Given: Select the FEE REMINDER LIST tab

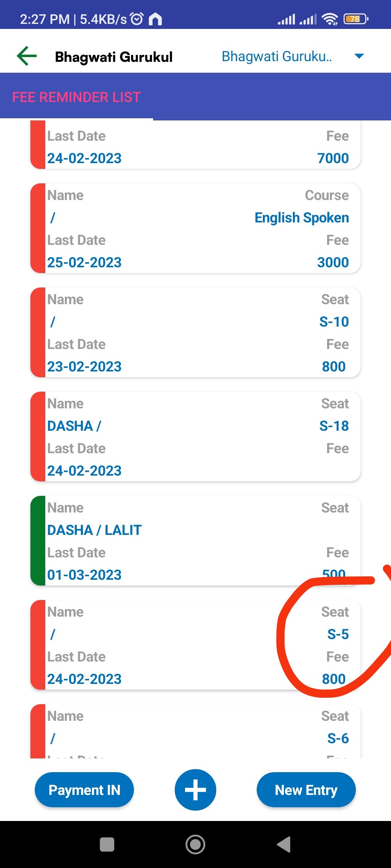Looking at the screenshot, I should pyautogui.click(x=76, y=97).
